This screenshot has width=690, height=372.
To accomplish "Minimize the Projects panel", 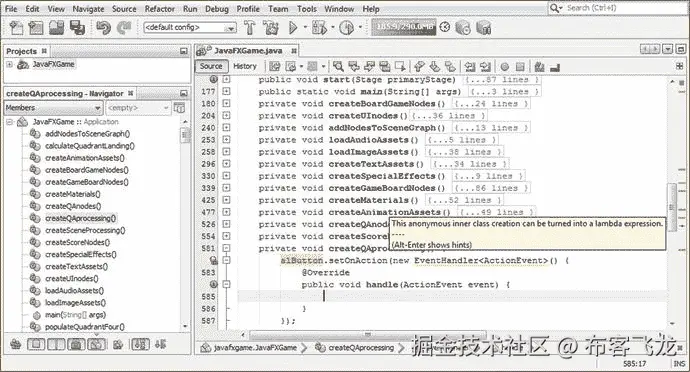I will click(184, 51).
